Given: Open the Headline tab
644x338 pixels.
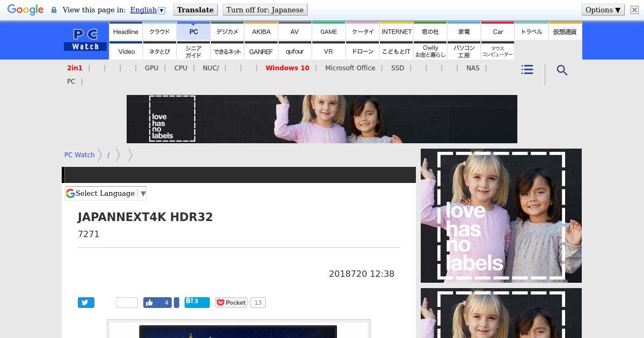Looking at the screenshot, I should 126,31.
